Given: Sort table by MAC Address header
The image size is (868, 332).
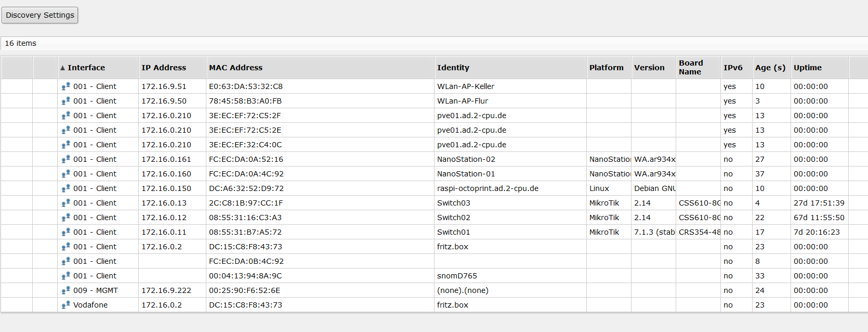Looking at the screenshot, I should coord(235,68).
